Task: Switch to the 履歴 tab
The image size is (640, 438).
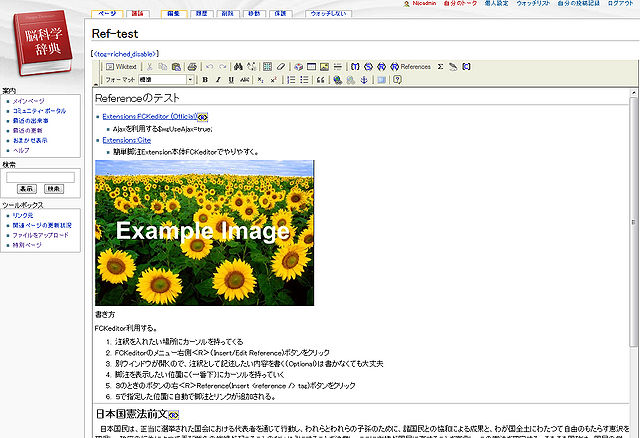Action: [200, 13]
